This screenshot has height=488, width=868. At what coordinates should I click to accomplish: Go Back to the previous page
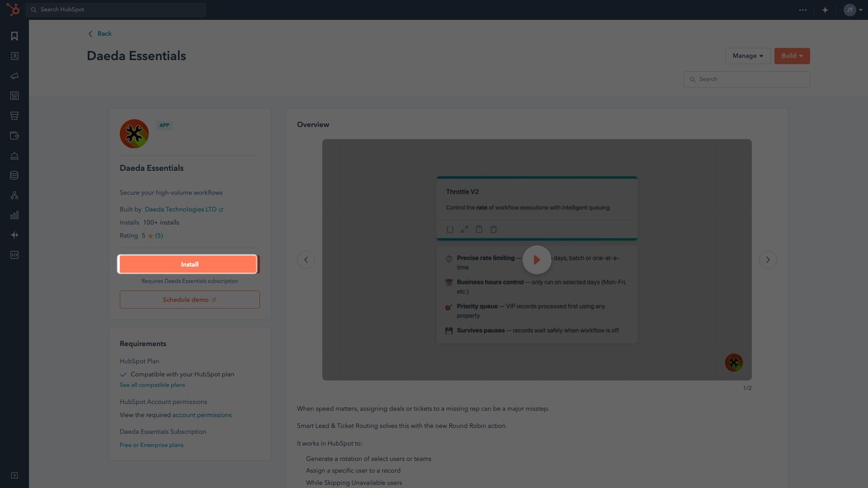(100, 34)
